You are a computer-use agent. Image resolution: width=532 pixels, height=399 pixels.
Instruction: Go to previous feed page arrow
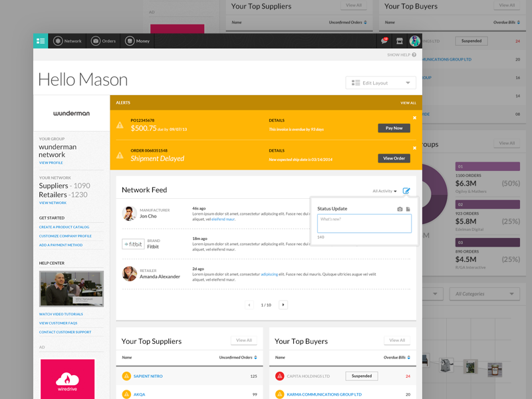[249, 305]
